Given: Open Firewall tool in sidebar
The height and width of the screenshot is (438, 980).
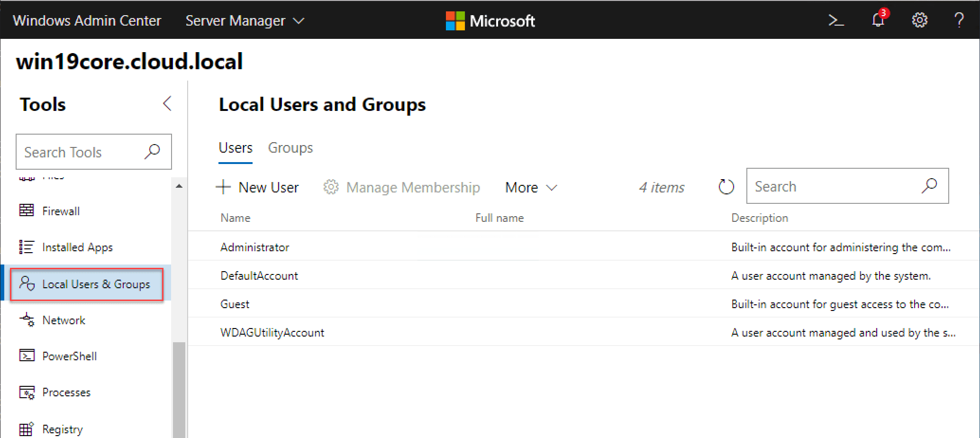Looking at the screenshot, I should (x=61, y=211).
